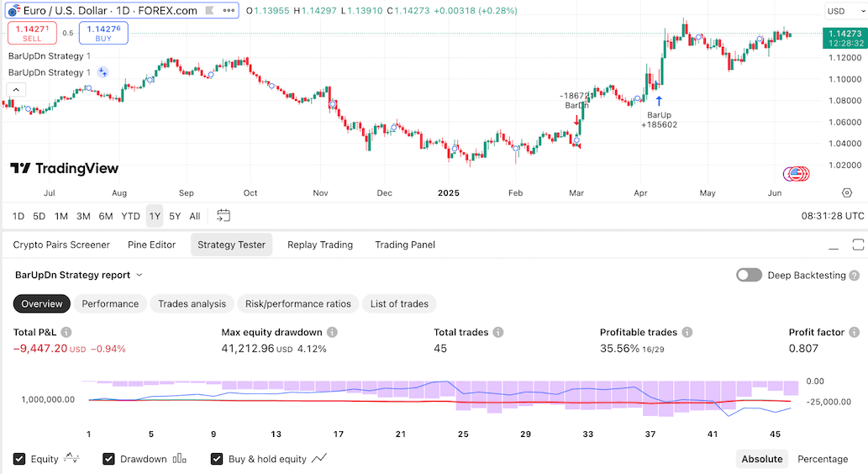The image size is (868, 474).
Task: Click the profitable trades value 35.56%
Action: coord(619,348)
